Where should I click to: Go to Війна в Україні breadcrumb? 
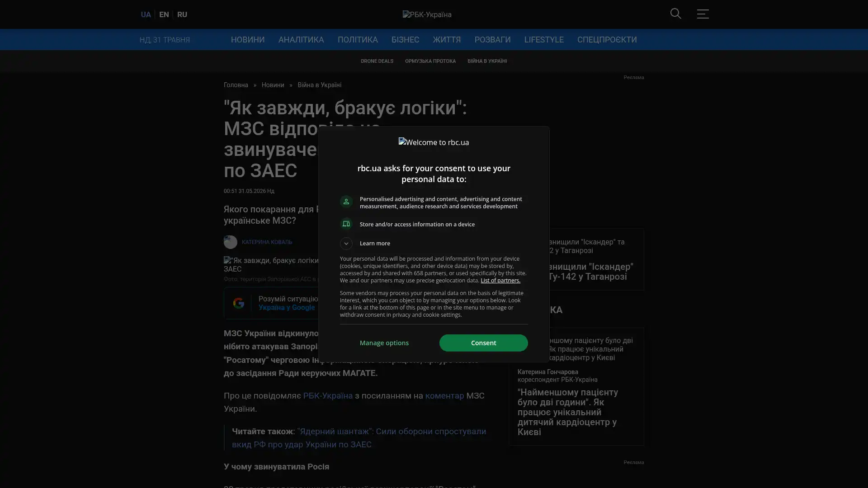pyautogui.click(x=319, y=85)
